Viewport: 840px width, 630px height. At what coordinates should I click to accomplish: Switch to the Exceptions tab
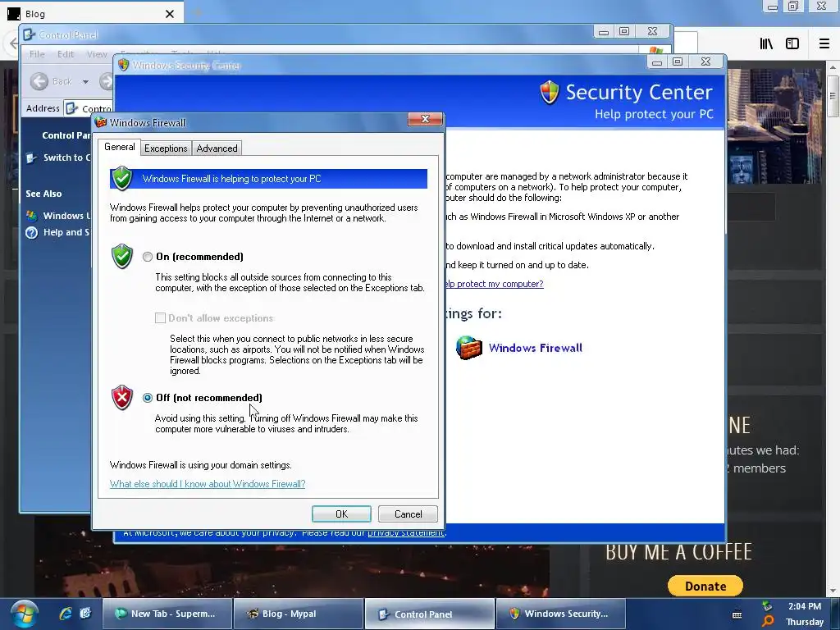166,148
